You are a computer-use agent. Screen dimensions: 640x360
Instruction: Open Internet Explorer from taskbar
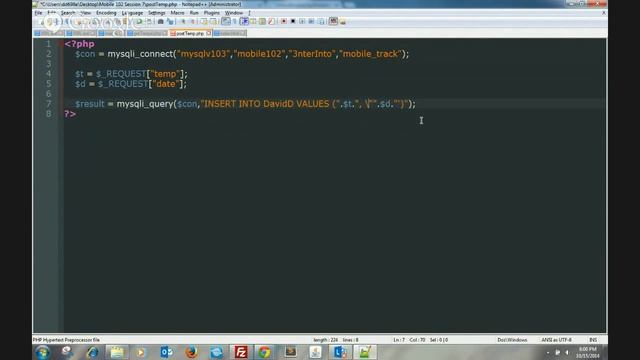92,352
